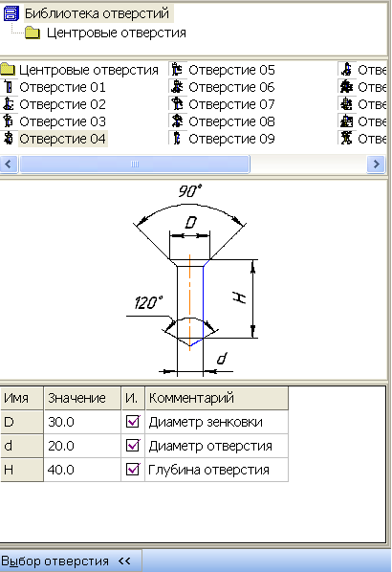Select Отверстие 03 in the list
Screen dimensions: 392x572
[x=62, y=121]
